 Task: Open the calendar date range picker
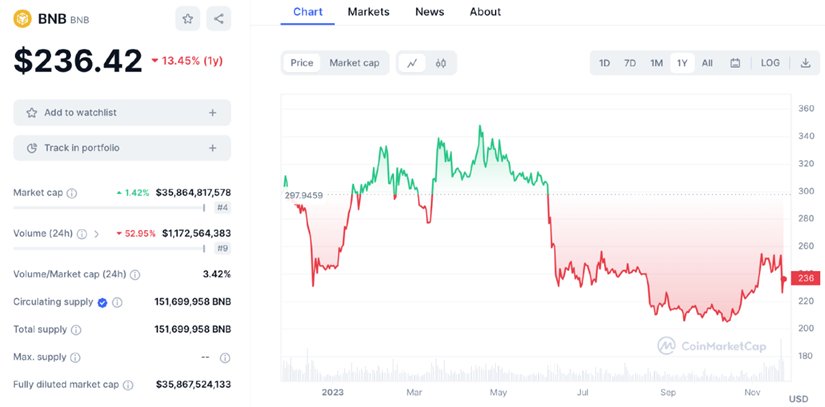735,63
